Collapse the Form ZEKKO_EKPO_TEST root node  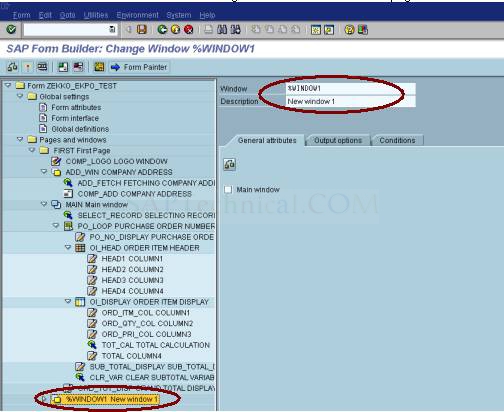pyautogui.click(x=8, y=86)
